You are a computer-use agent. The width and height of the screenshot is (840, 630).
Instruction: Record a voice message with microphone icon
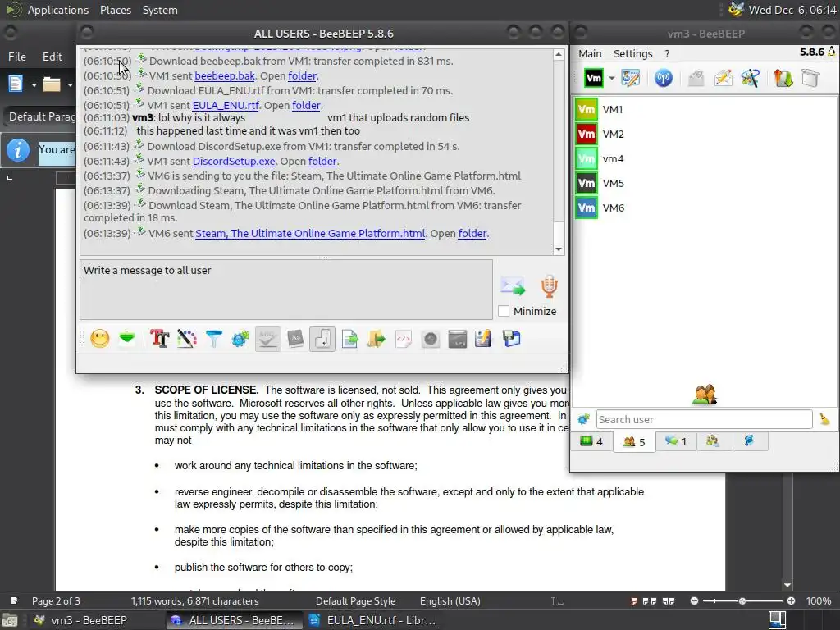point(549,285)
